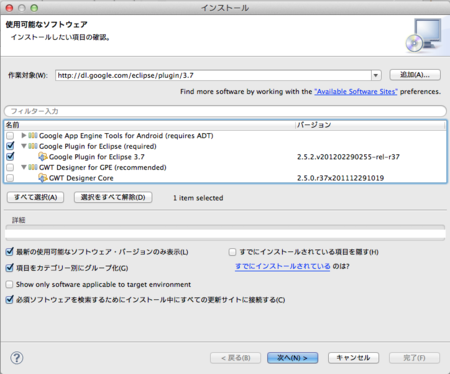450x374 pixels.
Task: Click the work-with URL text field
Action: (213, 75)
